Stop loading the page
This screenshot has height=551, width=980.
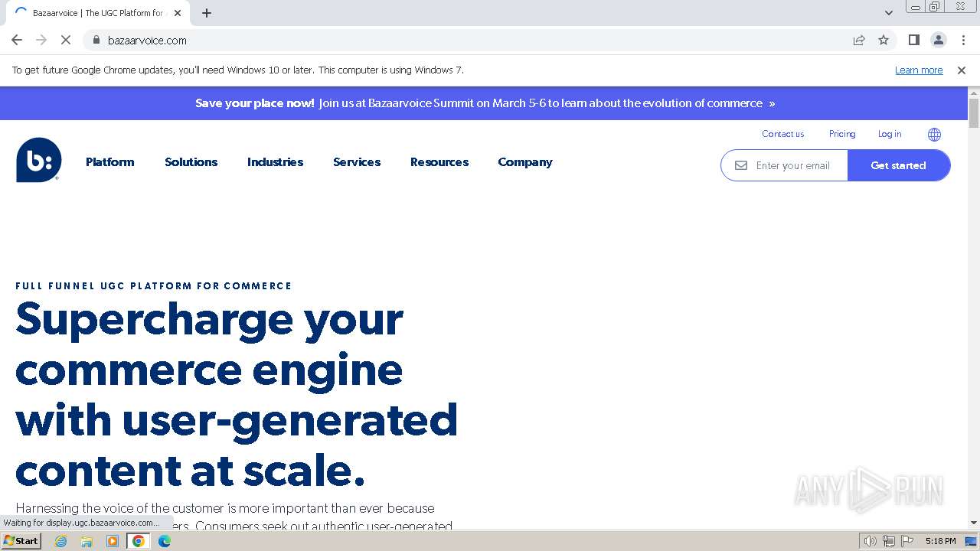pyautogui.click(x=66, y=41)
